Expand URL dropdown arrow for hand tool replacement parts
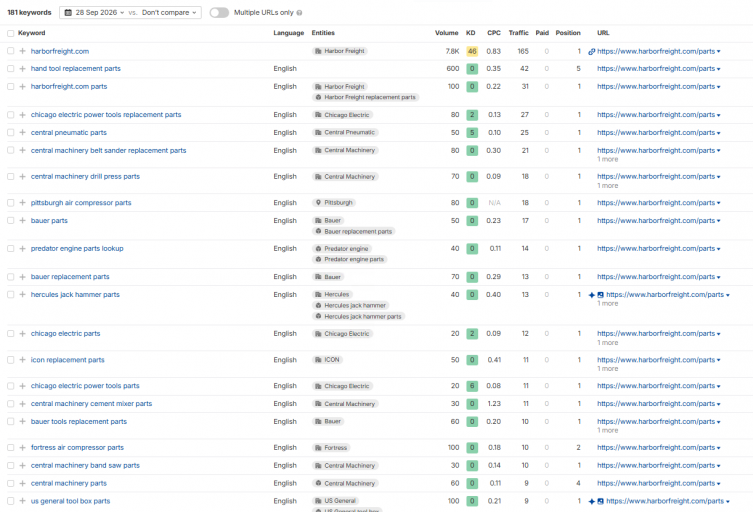This screenshot has height=512, width=753. (x=718, y=69)
